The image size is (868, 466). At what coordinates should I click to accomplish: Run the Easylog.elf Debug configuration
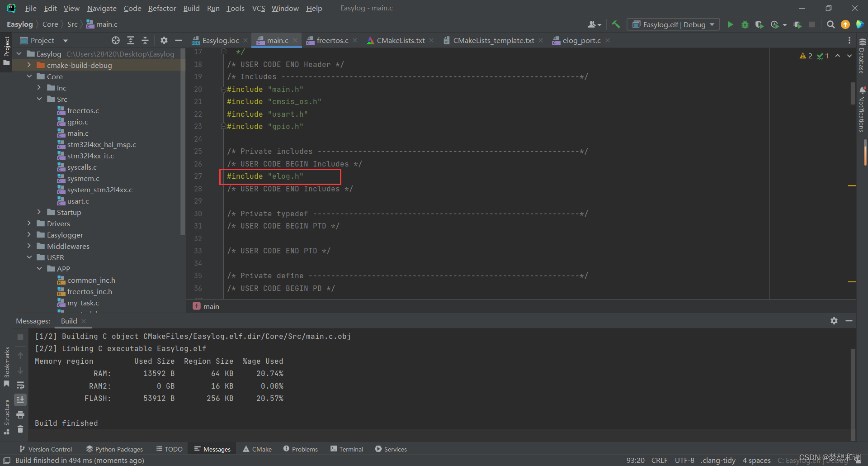coord(730,24)
